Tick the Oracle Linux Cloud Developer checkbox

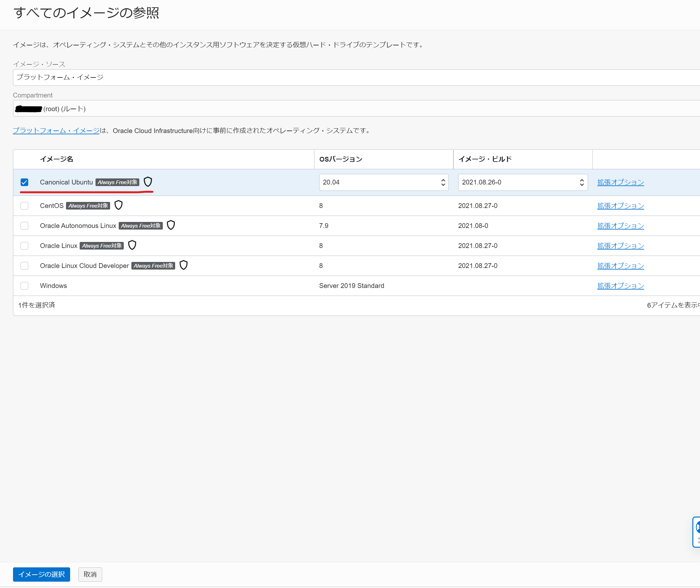(24, 266)
